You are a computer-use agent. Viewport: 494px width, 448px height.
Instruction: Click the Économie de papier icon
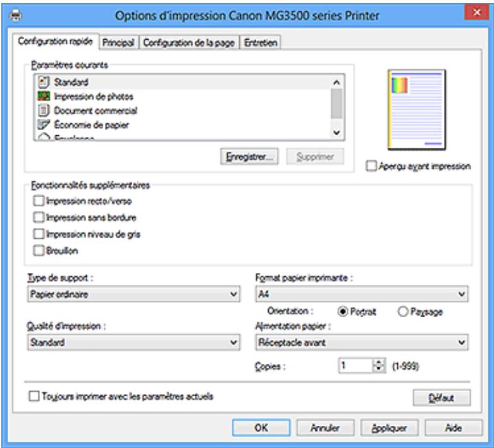[44, 124]
